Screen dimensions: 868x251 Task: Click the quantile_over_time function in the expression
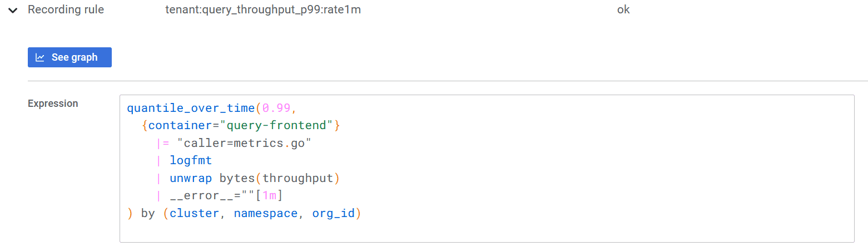click(191, 107)
